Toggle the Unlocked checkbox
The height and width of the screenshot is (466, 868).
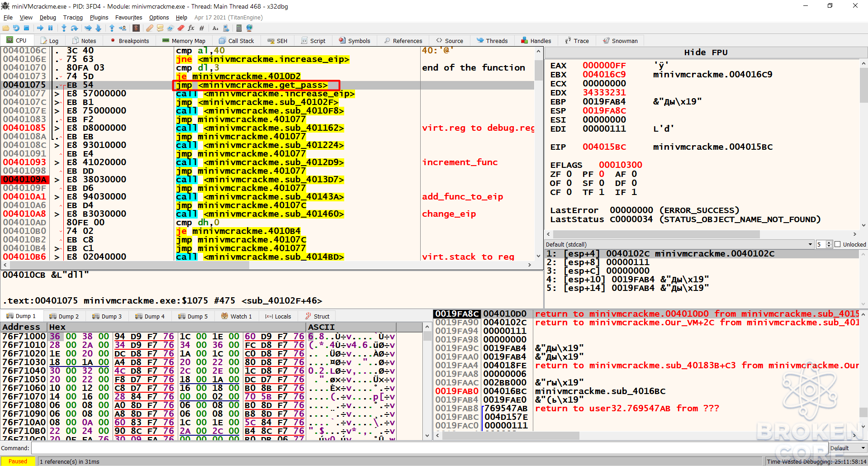coord(837,244)
